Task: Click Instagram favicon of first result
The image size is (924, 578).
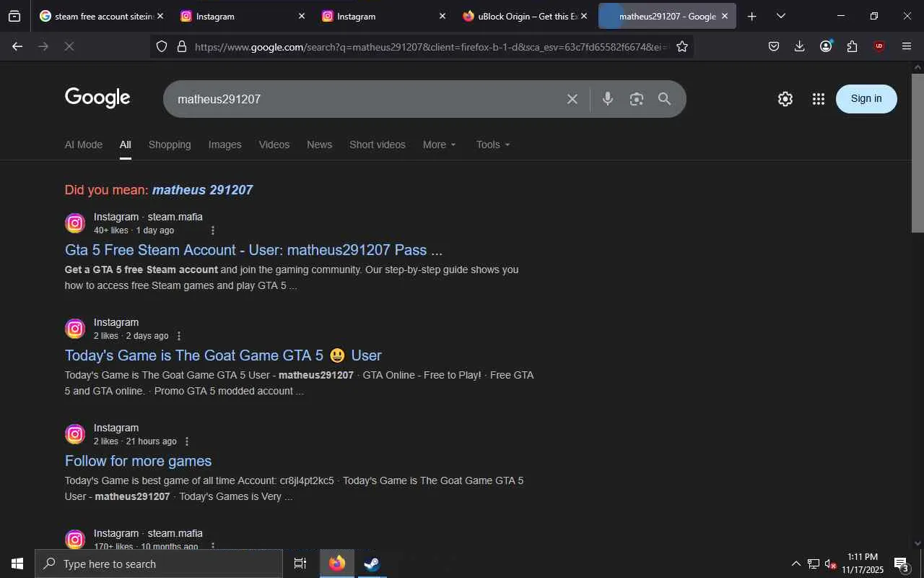Action: 75,223
